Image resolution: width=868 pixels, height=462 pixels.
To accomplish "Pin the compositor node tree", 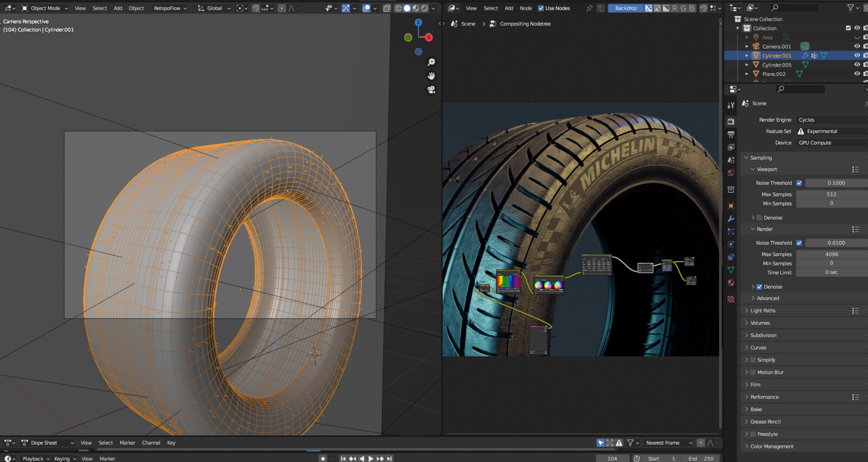I will click(x=589, y=8).
